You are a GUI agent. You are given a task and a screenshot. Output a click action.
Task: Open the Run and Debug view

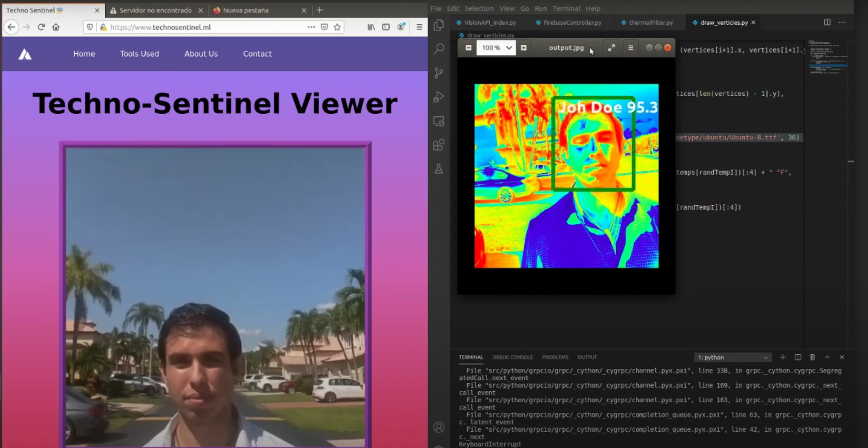439,97
